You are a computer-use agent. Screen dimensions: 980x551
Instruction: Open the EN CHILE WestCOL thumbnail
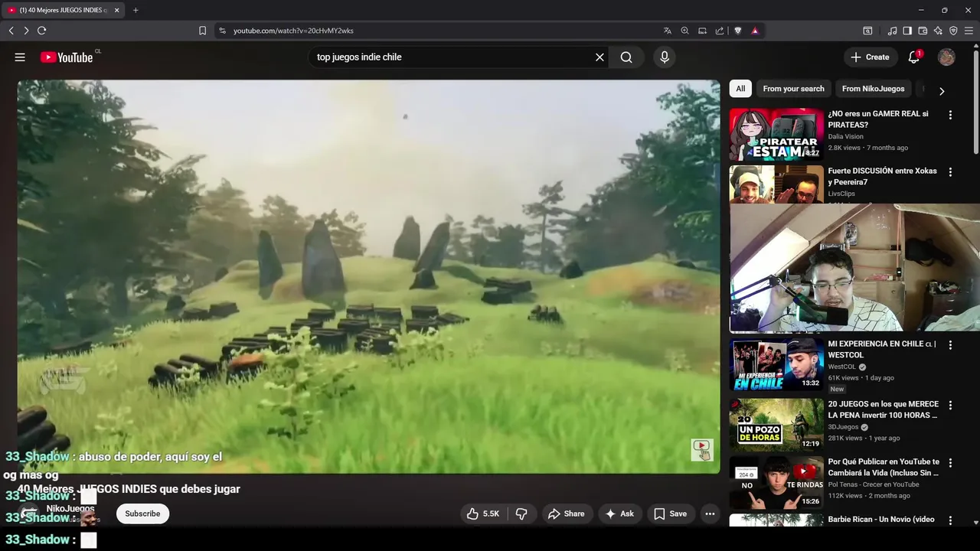776,365
